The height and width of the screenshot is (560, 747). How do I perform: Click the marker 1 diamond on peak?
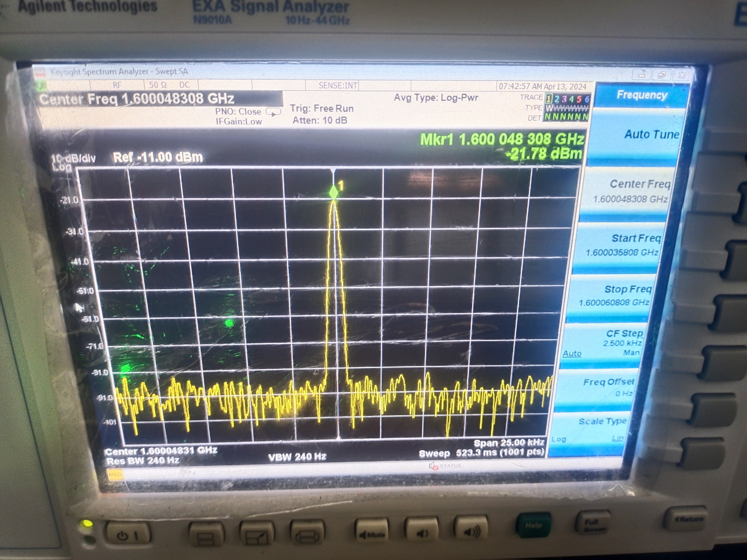(x=334, y=193)
